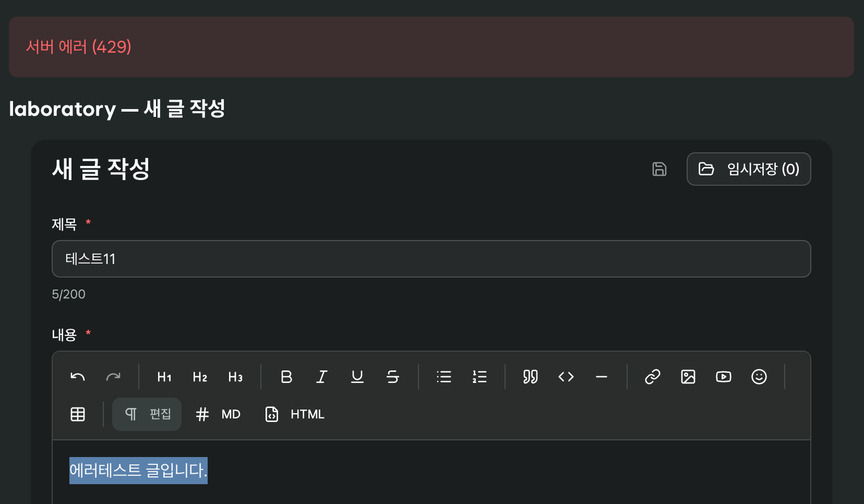
Task: Click the 5/200 character counter
Action: pyautogui.click(x=68, y=294)
